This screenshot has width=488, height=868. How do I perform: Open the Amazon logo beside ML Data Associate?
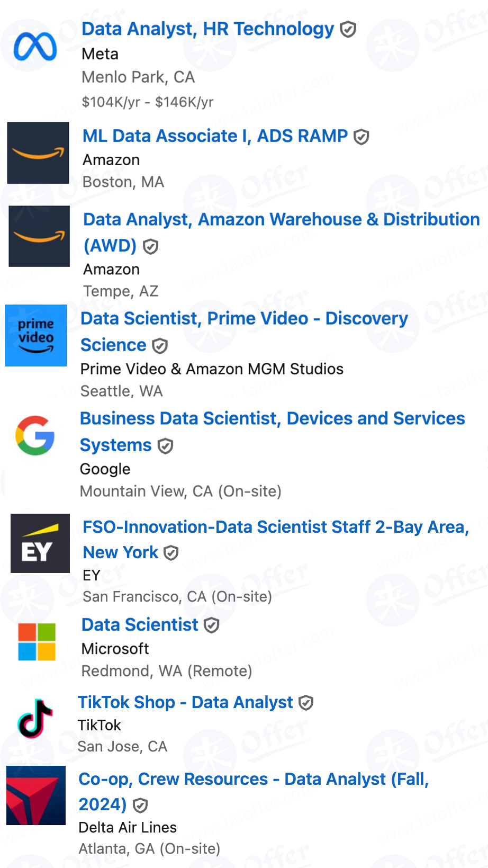coord(38,153)
